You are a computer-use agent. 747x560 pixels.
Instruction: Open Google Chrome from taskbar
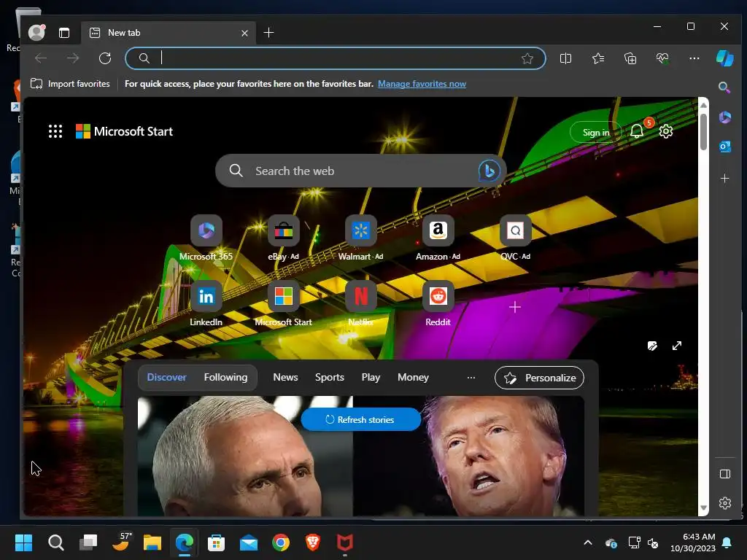281,542
